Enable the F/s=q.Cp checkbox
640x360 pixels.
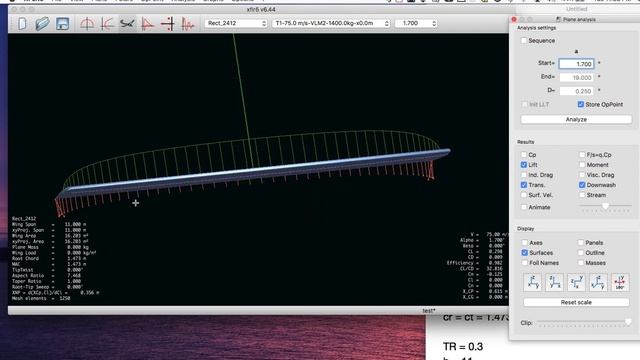(582, 155)
